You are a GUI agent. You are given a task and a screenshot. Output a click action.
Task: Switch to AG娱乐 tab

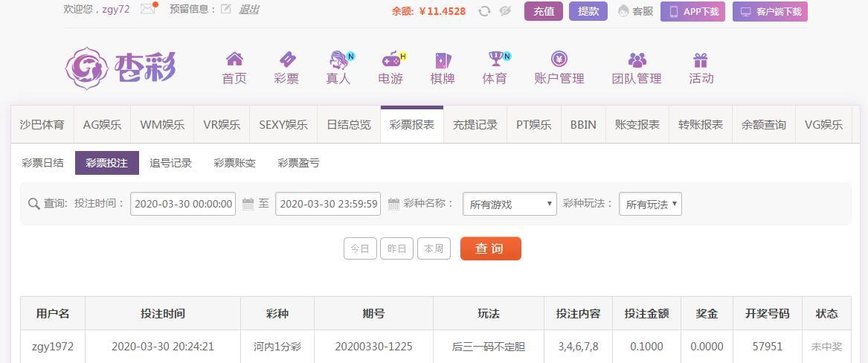click(102, 124)
